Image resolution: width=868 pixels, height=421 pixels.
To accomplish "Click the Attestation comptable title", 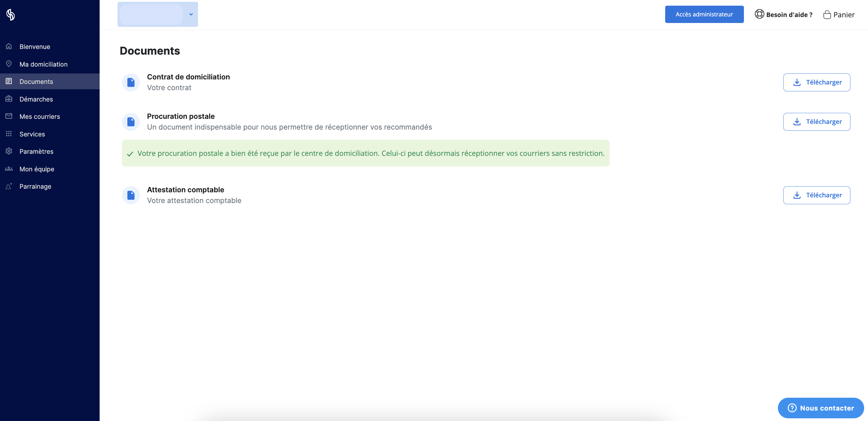I will pyautogui.click(x=185, y=190).
